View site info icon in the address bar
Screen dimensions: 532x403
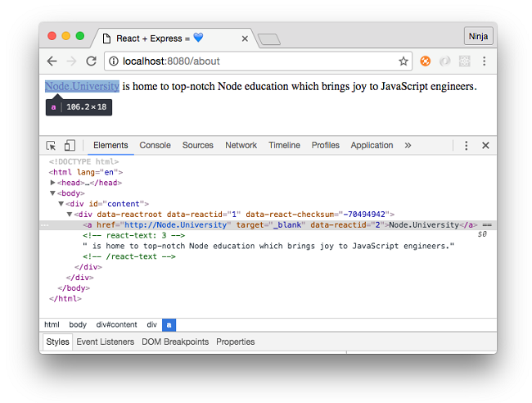(114, 61)
